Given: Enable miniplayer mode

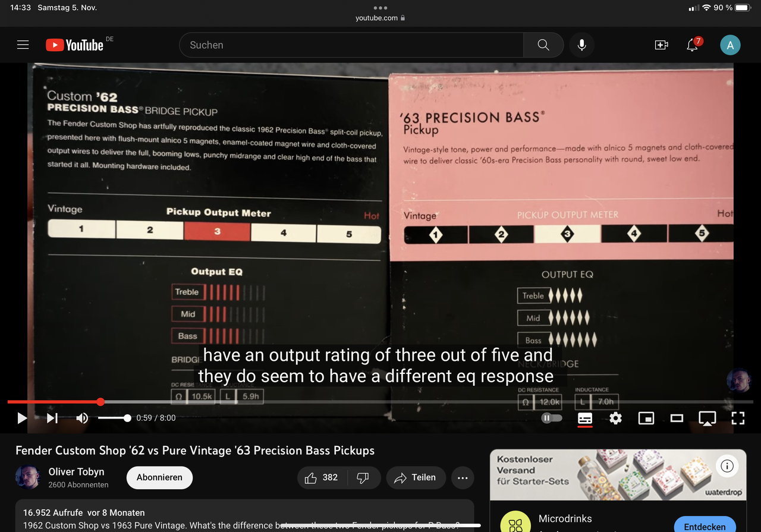Looking at the screenshot, I should click(x=646, y=418).
